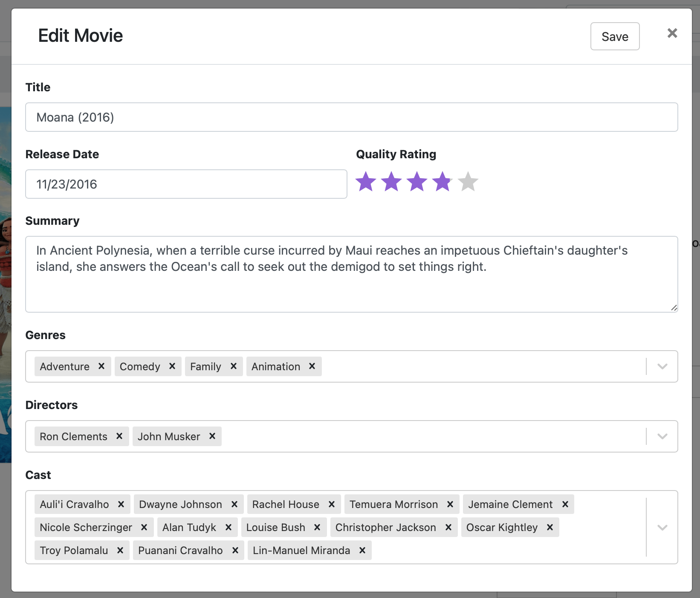This screenshot has height=598, width=700.
Task: Click the Release Date field
Action: point(185,184)
